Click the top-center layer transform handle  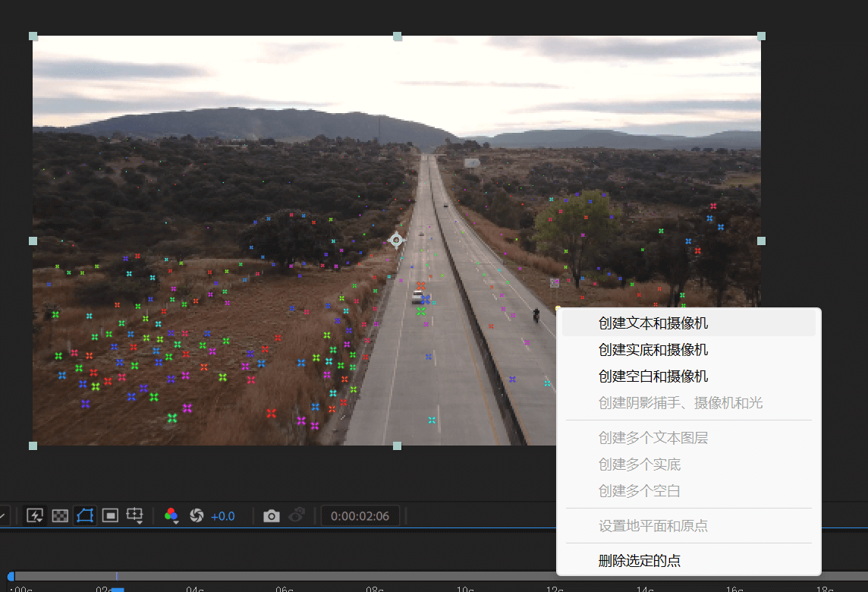tap(398, 36)
